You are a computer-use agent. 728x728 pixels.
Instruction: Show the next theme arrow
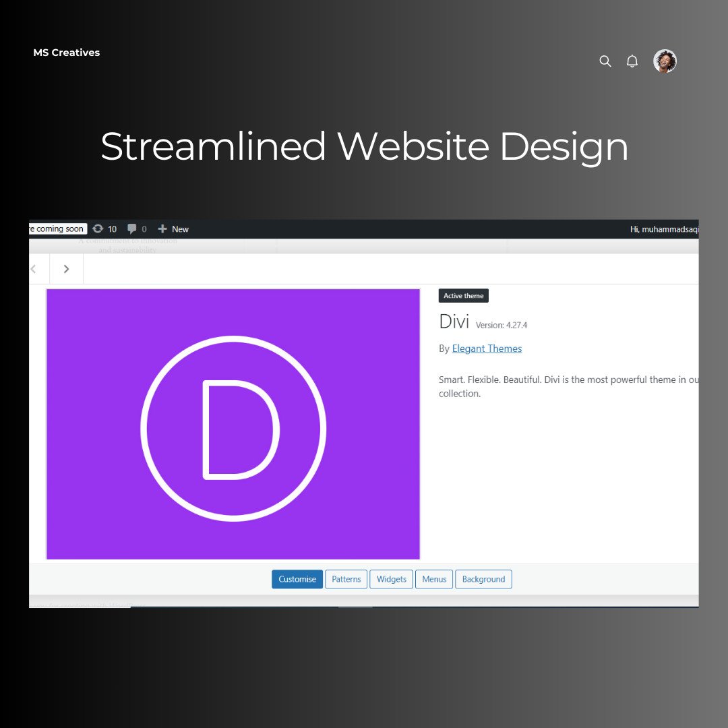point(66,269)
